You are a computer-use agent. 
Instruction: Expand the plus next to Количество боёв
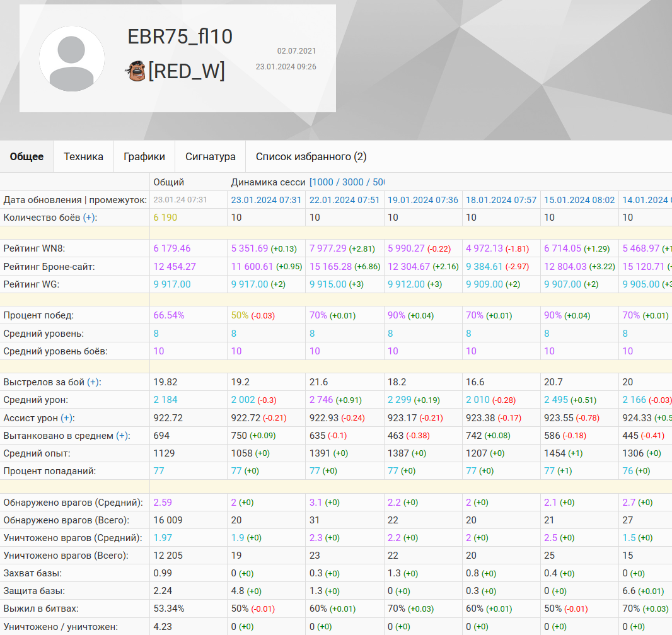90,218
